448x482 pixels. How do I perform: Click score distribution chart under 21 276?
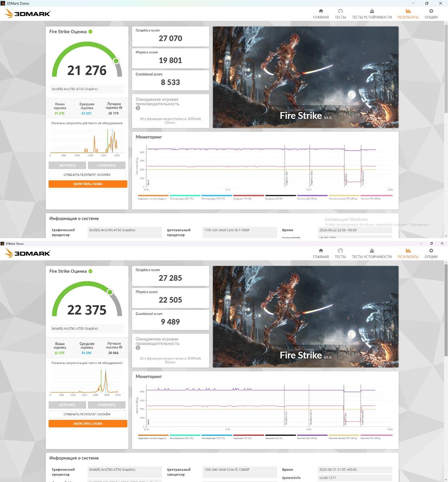(87, 143)
